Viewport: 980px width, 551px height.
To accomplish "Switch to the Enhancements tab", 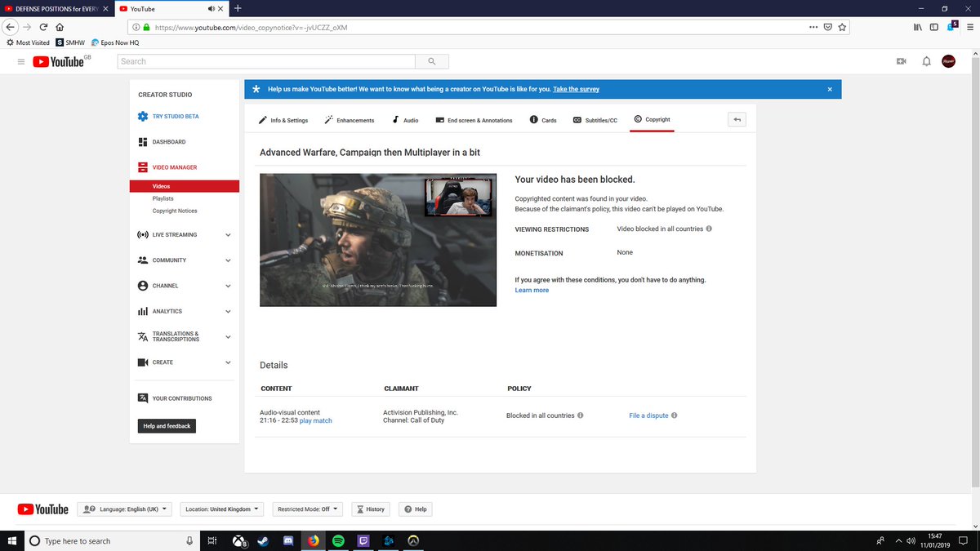I will point(350,120).
